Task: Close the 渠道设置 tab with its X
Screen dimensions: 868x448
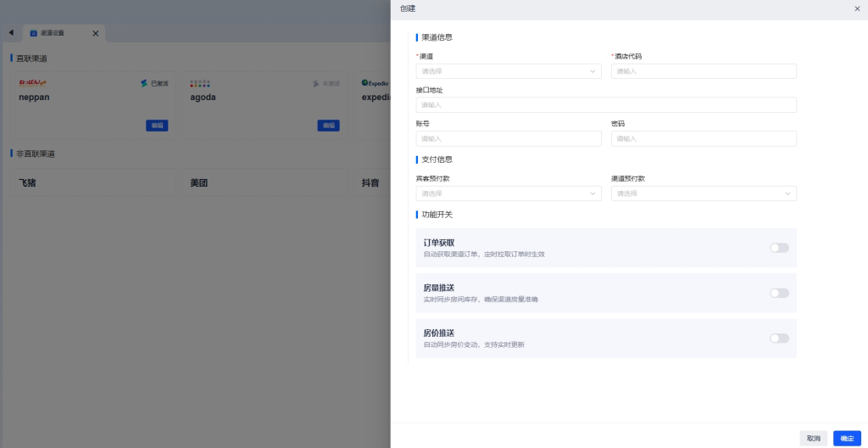Action: 95,33
